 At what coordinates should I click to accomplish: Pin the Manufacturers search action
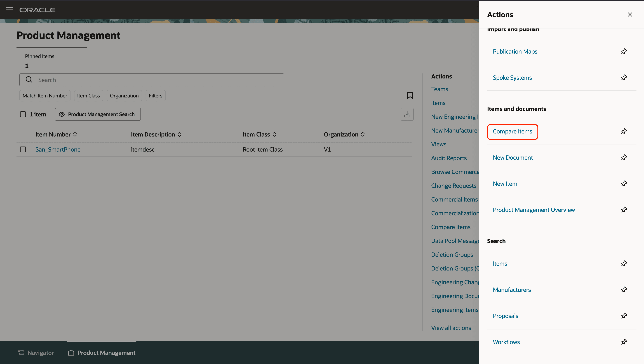(x=624, y=289)
